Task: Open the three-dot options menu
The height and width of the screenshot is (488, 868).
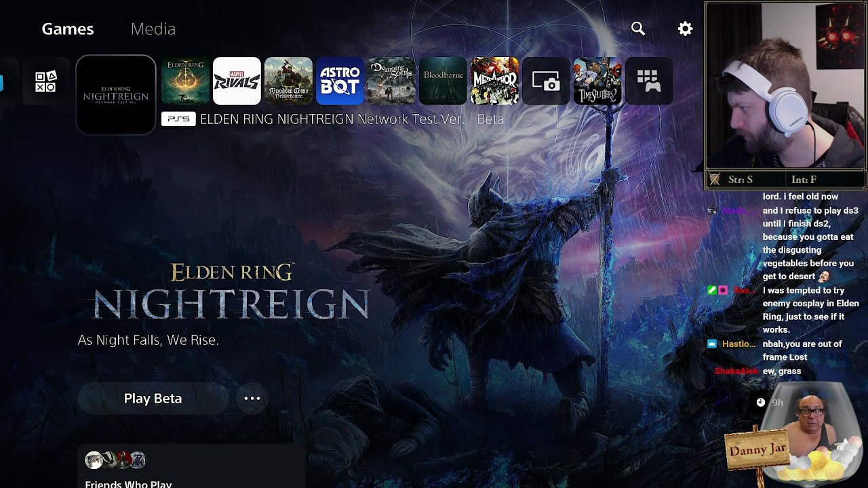Action: click(x=252, y=399)
